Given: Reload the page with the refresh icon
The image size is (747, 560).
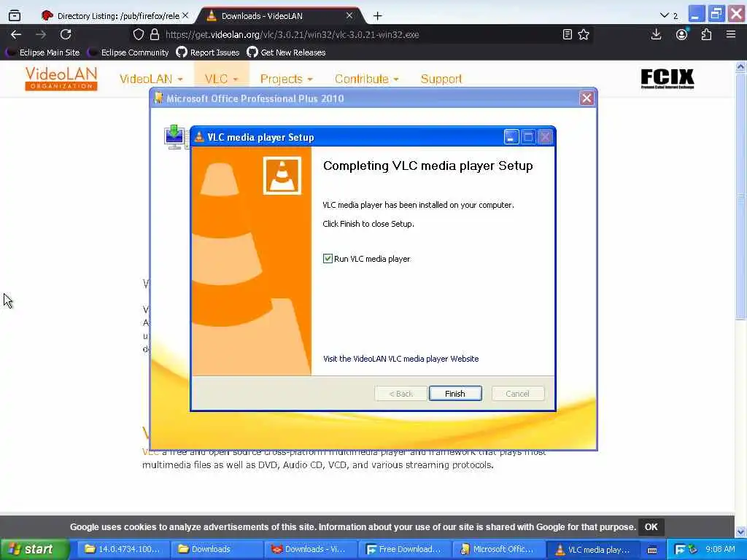Looking at the screenshot, I should pyautogui.click(x=66, y=34).
